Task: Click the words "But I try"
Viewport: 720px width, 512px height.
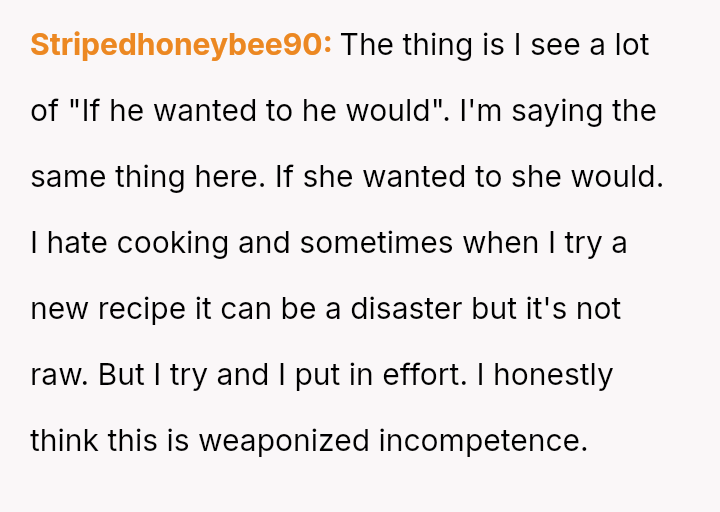Action: click(147, 375)
